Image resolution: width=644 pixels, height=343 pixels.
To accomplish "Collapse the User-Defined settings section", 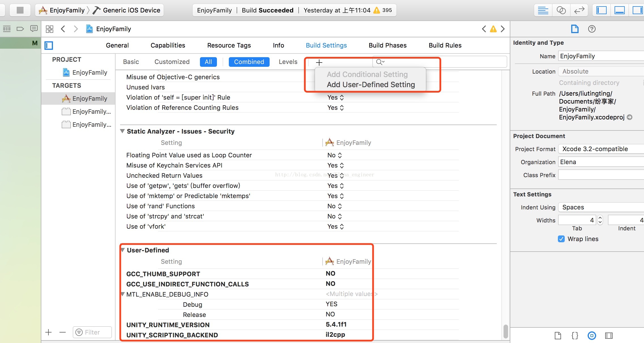I will pos(123,250).
